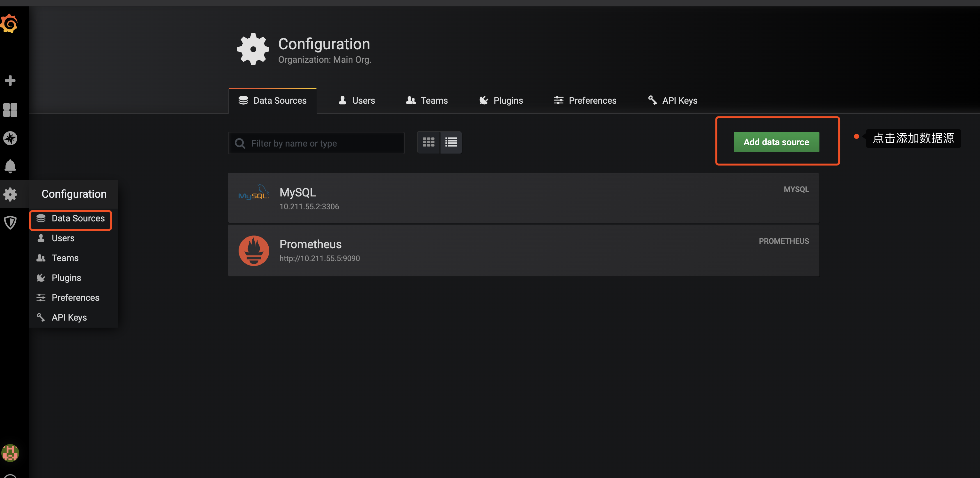Image resolution: width=980 pixels, height=478 pixels.
Task: Click the Grafana logo at top left
Action: click(9, 23)
